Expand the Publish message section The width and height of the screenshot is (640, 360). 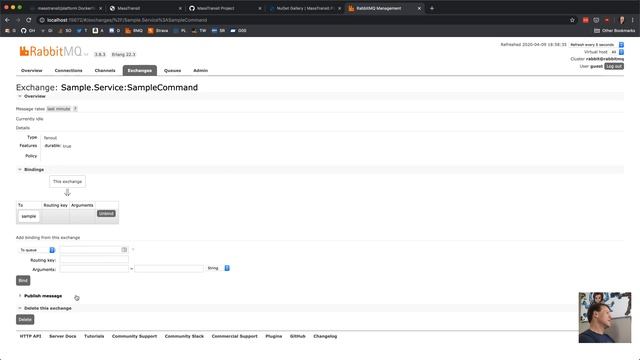click(42, 296)
